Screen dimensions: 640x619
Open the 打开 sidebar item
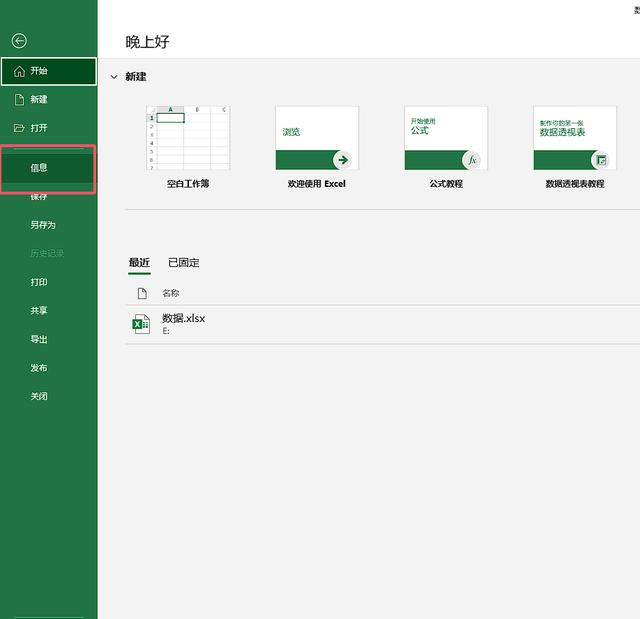point(49,128)
